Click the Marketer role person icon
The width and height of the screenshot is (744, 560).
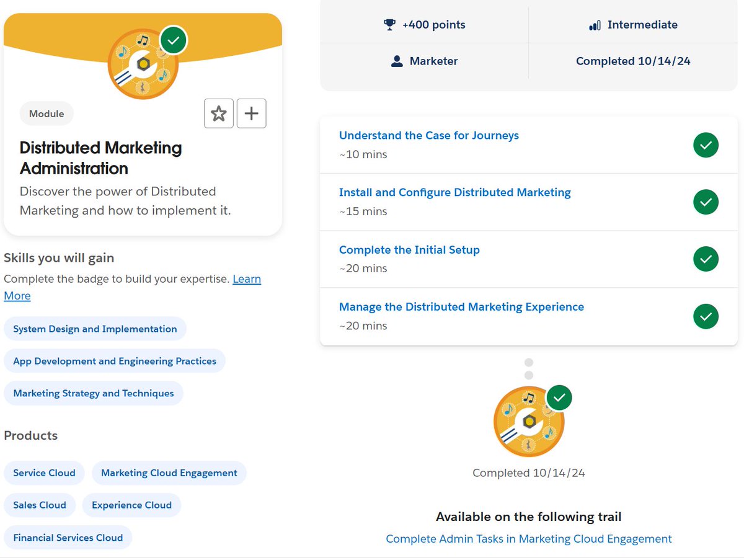point(397,61)
